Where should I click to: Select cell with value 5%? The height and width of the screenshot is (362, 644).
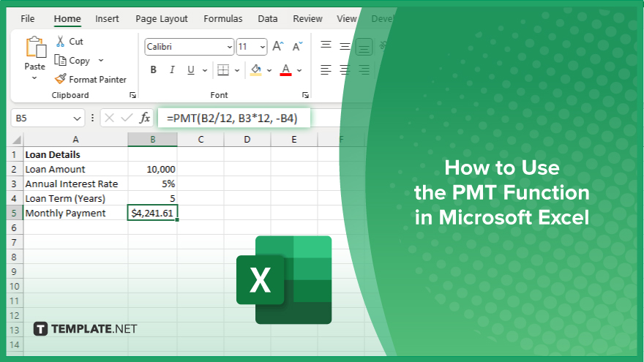tap(152, 184)
